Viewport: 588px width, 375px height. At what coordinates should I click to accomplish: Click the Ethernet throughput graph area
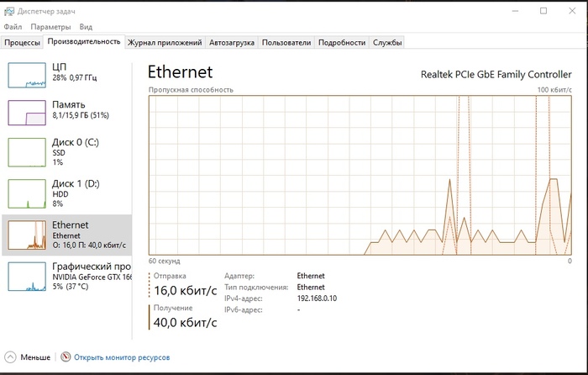click(x=360, y=174)
